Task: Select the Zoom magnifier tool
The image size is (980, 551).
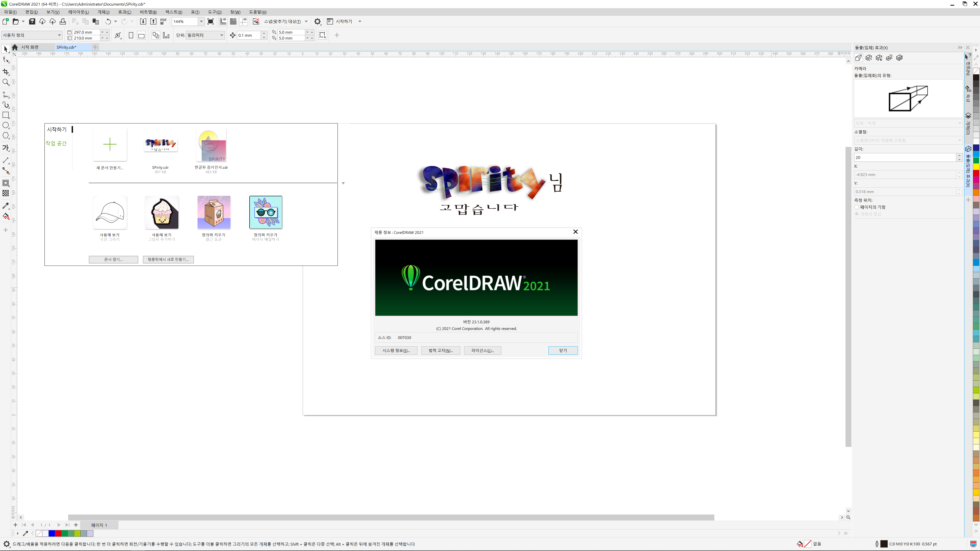Action: point(6,82)
